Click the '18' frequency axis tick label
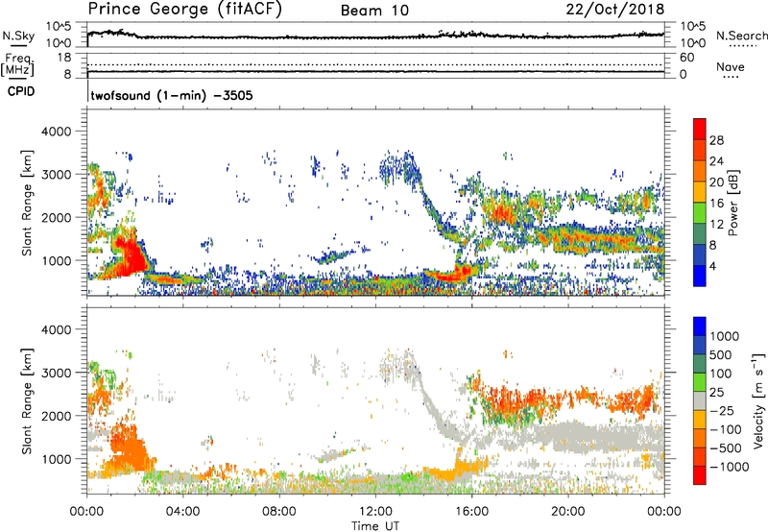 tap(64, 57)
